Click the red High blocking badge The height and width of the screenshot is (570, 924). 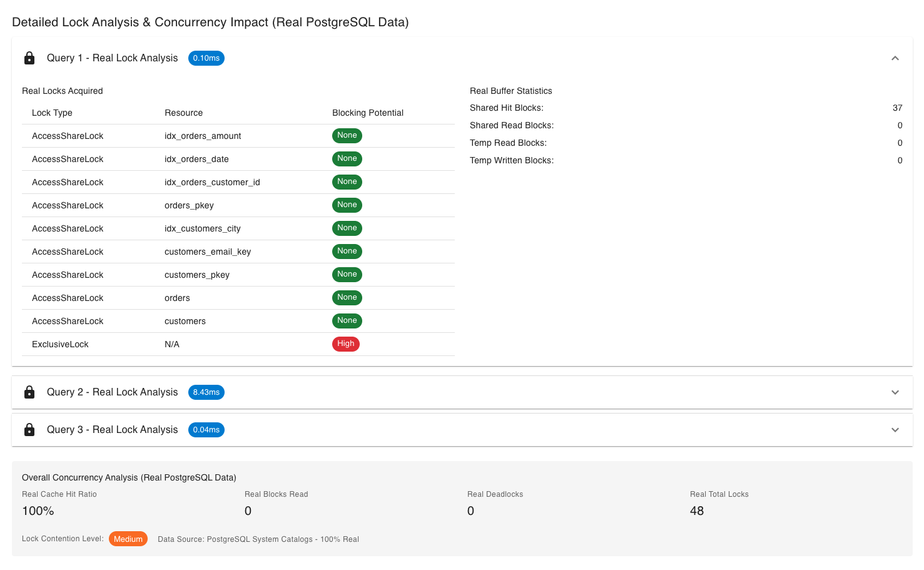345,344
